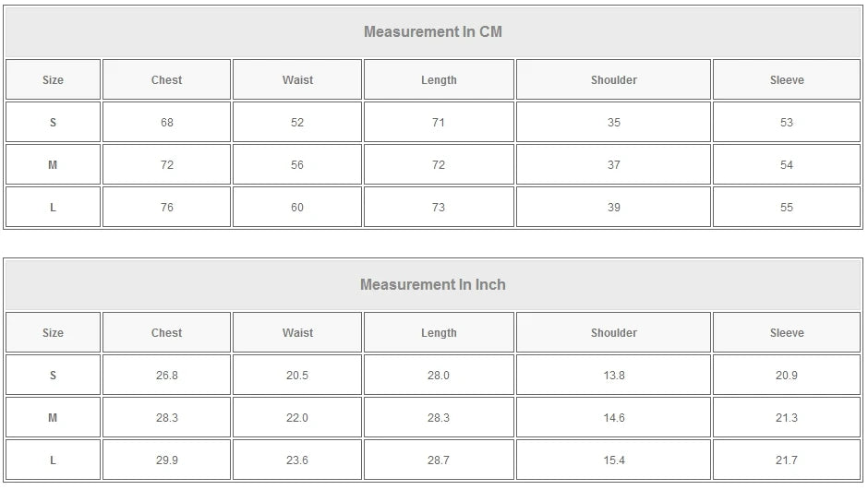Click the 26.8 chest cell for size S

pos(167,376)
